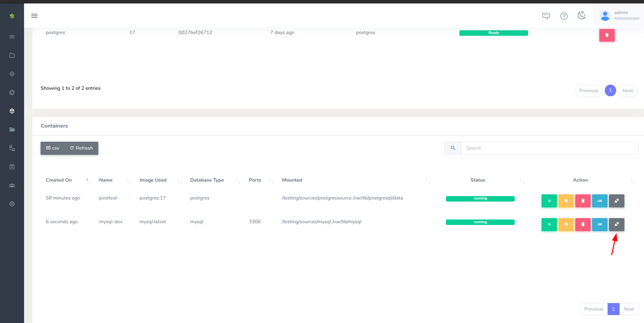Delete the postgres image row
This screenshot has width=644, height=323.
click(607, 35)
